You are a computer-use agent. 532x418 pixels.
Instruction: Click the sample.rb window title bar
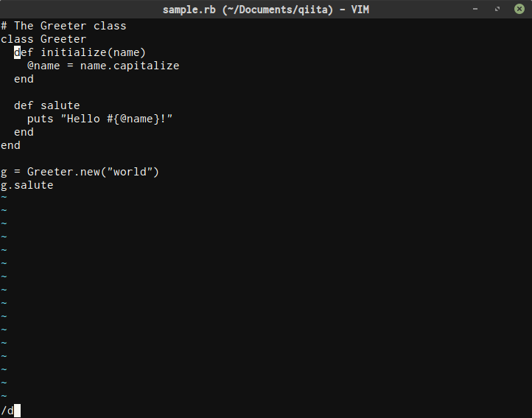(x=265, y=9)
